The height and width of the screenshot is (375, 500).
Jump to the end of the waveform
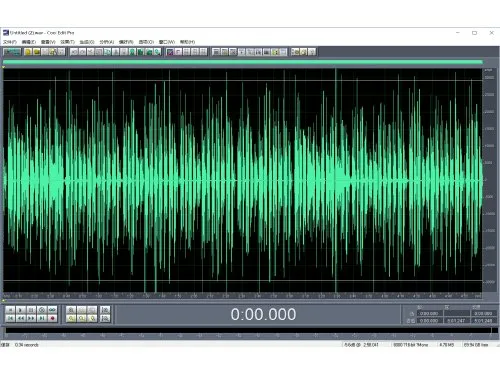[x=42, y=318]
